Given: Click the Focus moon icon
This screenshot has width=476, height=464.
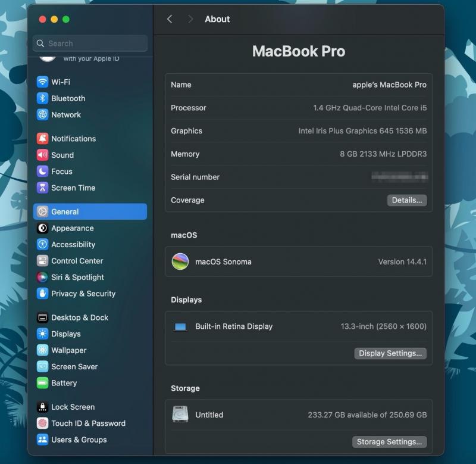Looking at the screenshot, I should click(42, 172).
